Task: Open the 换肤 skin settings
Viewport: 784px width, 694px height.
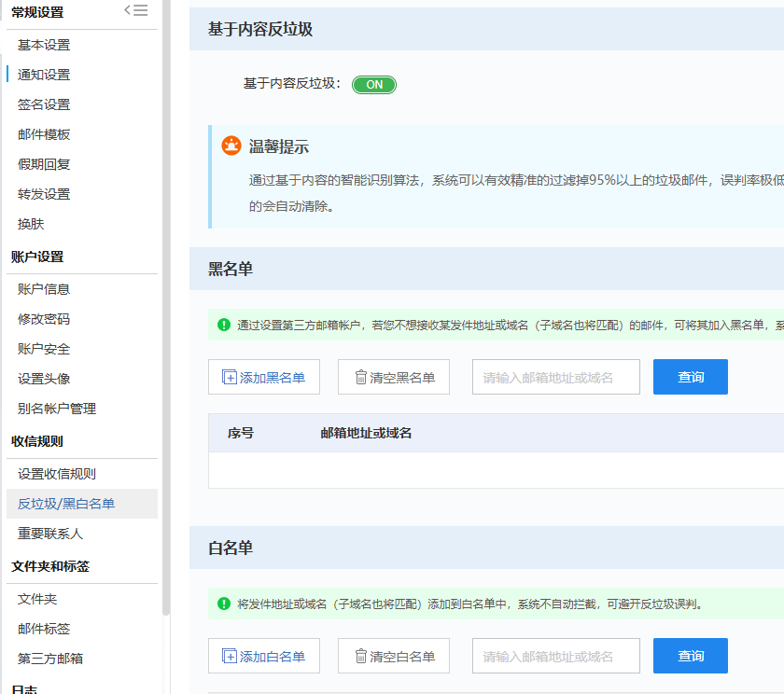Action: pos(31,224)
